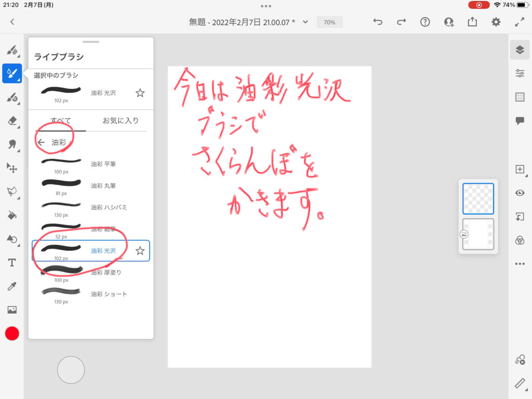The height and width of the screenshot is (399, 532).
Task: Open the 70% zoom level menu
Action: tap(329, 22)
